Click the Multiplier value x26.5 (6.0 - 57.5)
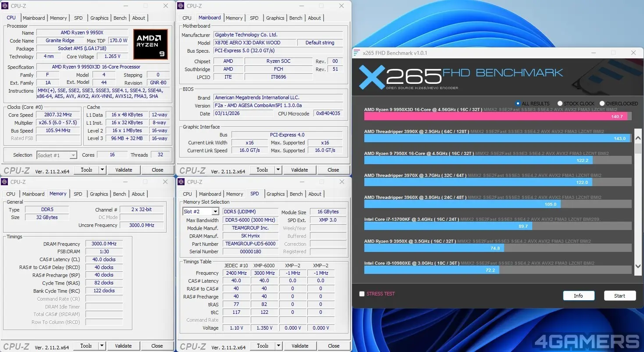 coord(58,123)
